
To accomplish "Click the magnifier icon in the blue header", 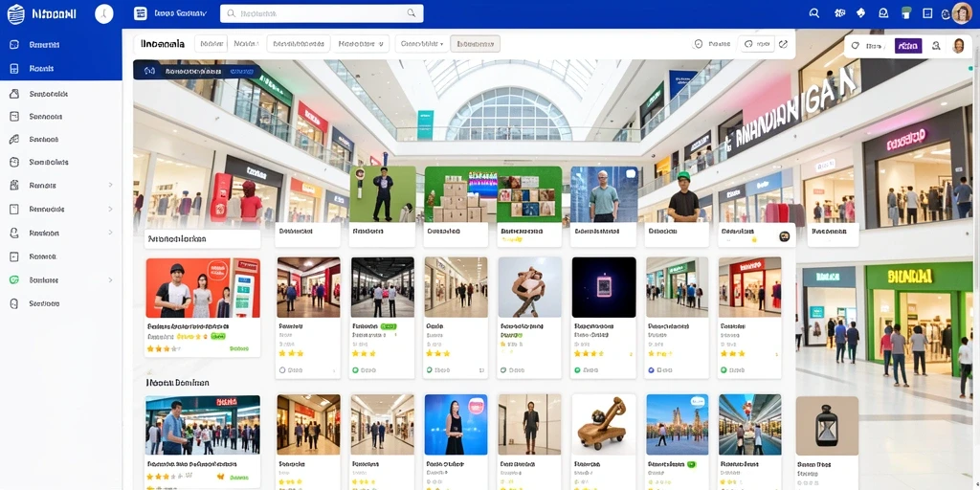I will click(813, 13).
